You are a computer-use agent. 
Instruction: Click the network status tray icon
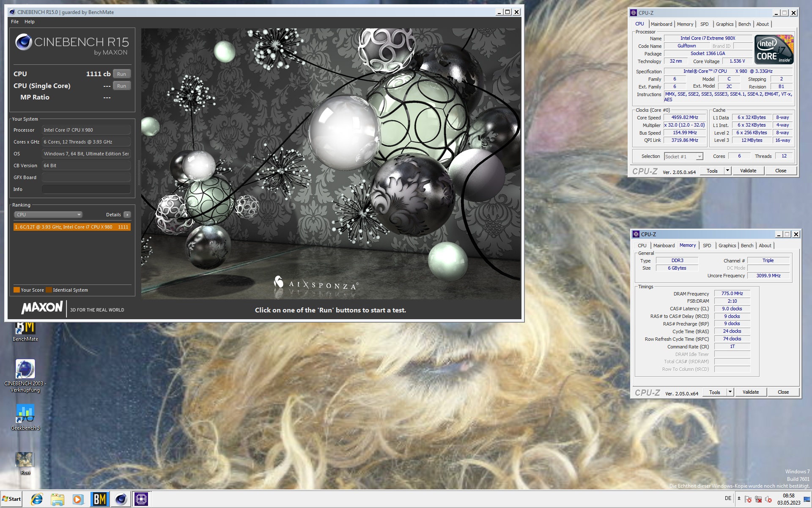tap(758, 500)
